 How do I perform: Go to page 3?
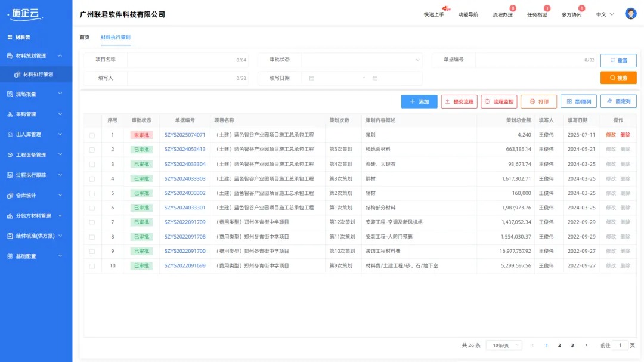pyautogui.click(x=572, y=345)
